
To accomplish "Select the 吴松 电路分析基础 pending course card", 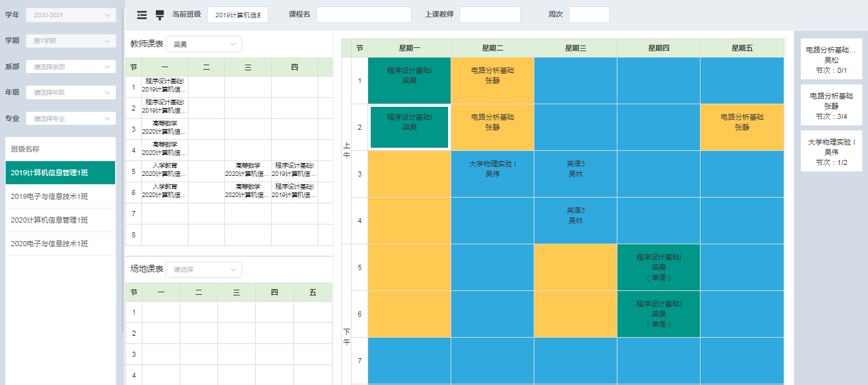I will tap(831, 59).
